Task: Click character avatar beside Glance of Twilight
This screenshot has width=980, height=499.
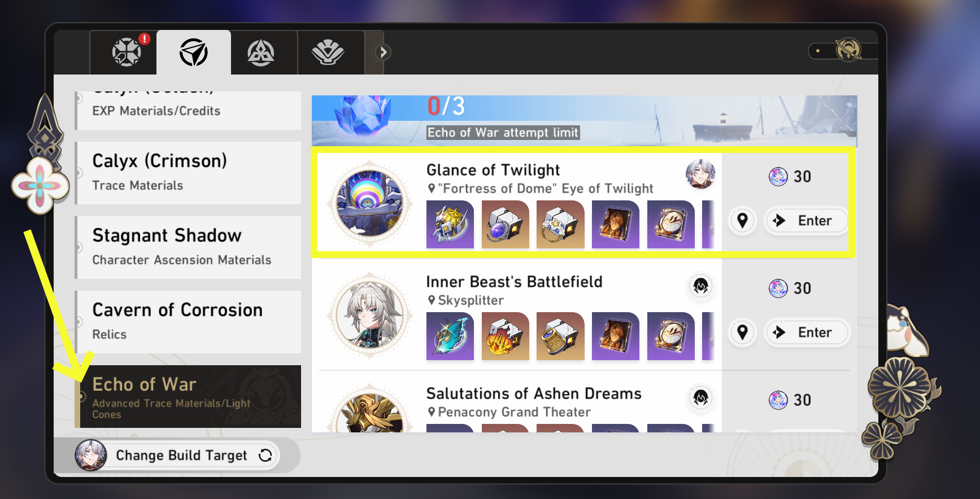Action: [700, 173]
